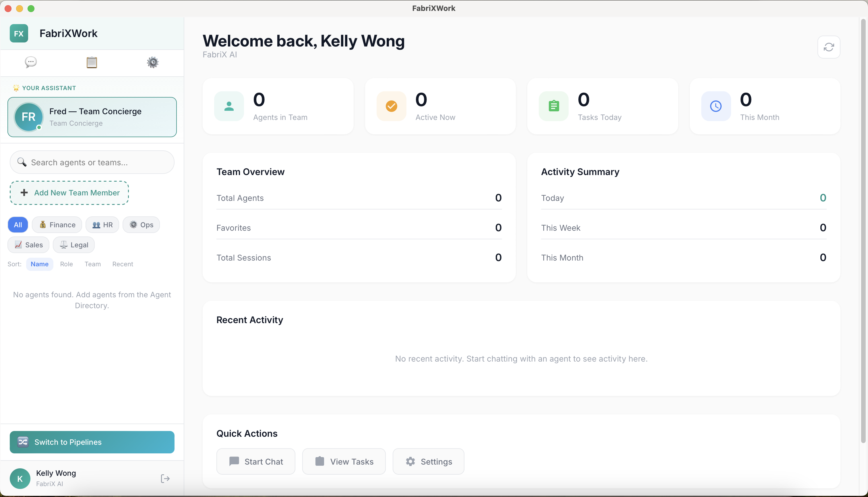868x497 pixels.
Task: Click the FX FabriXWork logo
Action: pyautogui.click(x=19, y=34)
